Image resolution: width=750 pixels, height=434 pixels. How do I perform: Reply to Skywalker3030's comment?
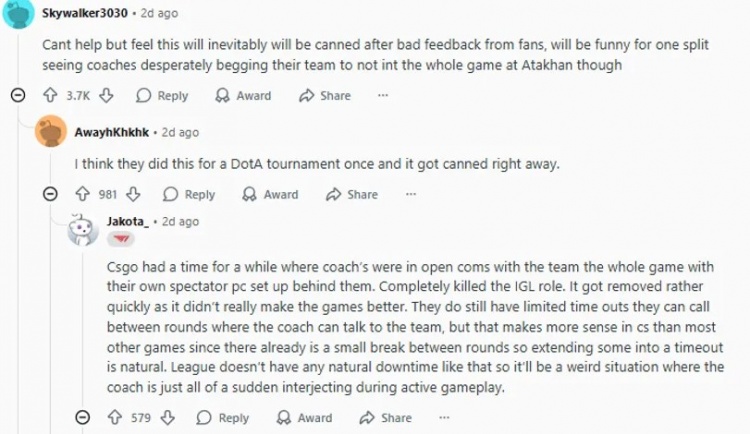click(162, 96)
